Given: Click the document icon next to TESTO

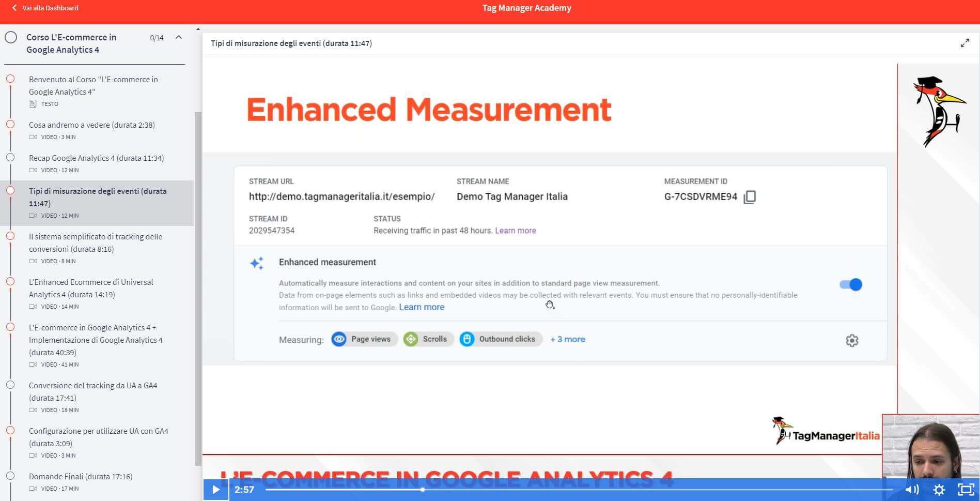Looking at the screenshot, I should tap(33, 104).
